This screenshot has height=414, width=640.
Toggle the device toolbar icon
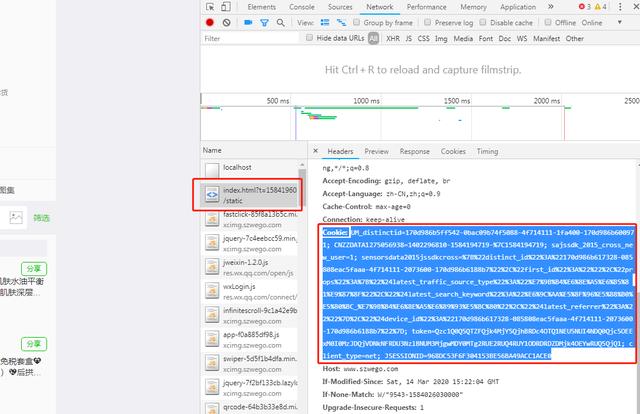pyautogui.click(x=227, y=6)
